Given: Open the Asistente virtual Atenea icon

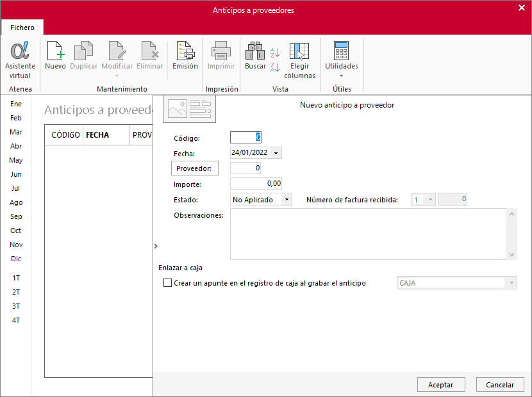Looking at the screenshot, I should tap(20, 60).
